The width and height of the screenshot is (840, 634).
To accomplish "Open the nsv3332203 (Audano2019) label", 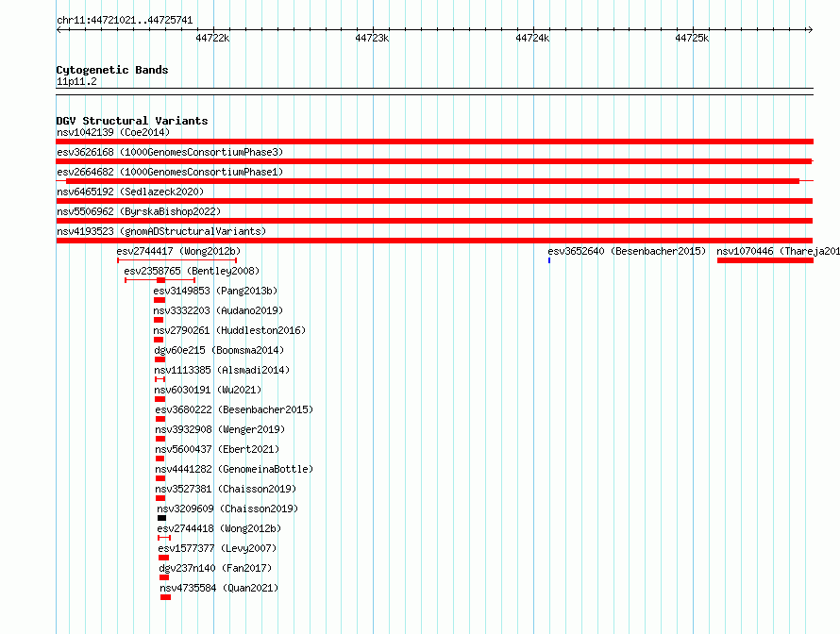I will coord(218,310).
